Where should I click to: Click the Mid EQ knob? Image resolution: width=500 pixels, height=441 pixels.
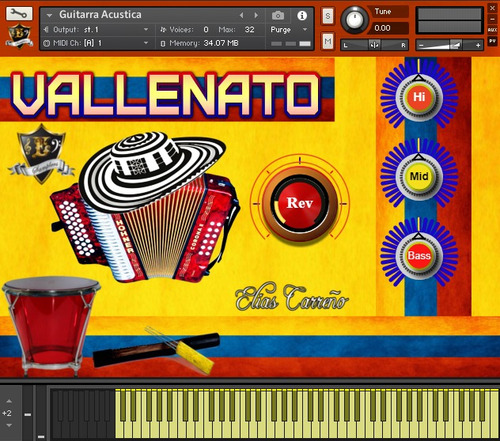point(419,176)
